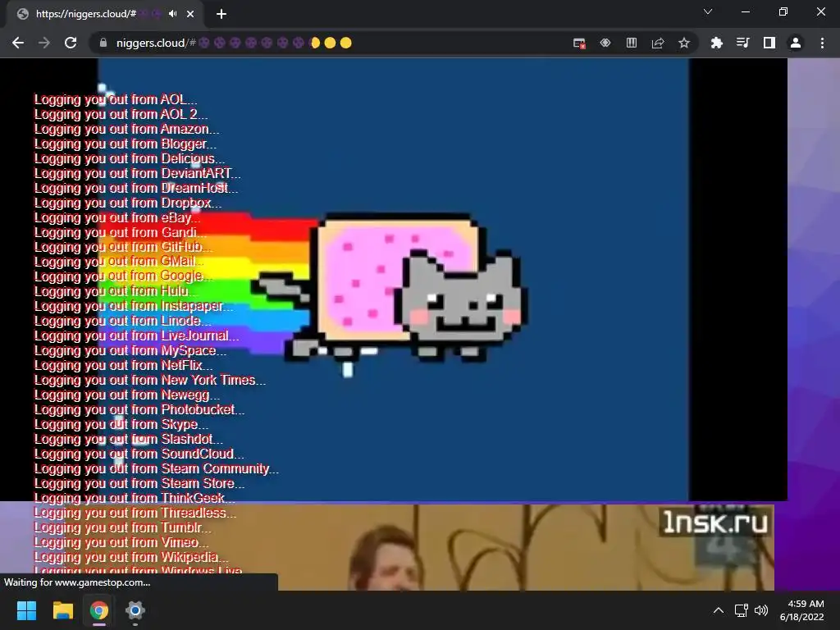Screen dimensions: 840x630
Task: Click "Logging you out from New York Times..."
Action: click(150, 381)
